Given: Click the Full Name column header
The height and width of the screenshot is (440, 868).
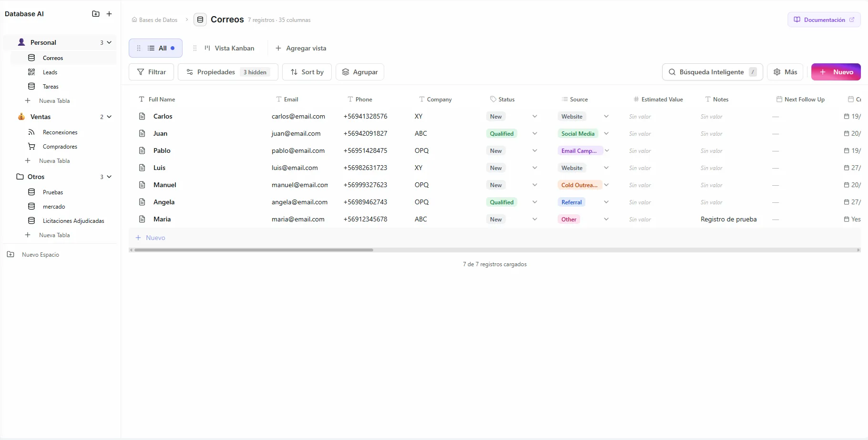Looking at the screenshot, I should click(157, 99).
